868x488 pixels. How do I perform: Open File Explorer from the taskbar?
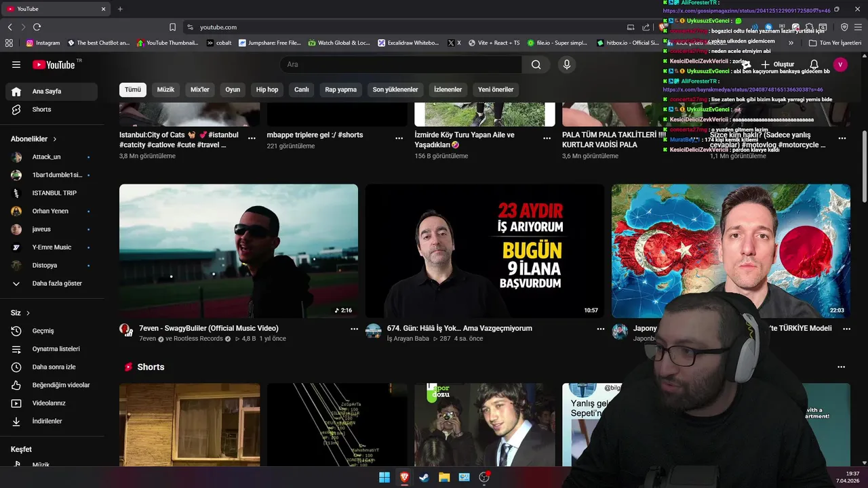[444, 477]
